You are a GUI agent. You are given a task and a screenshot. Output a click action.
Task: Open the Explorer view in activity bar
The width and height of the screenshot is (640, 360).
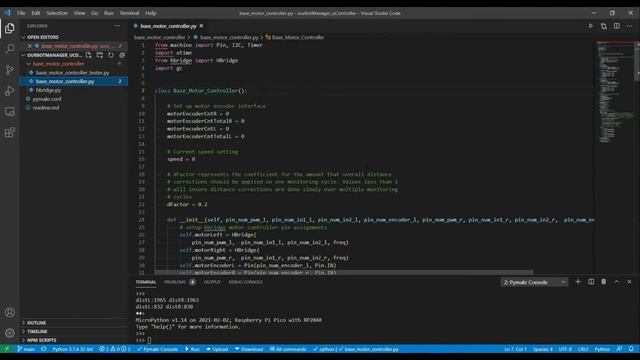tap(9, 28)
